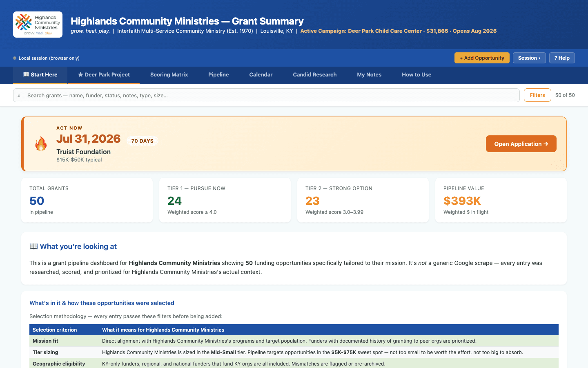
Task: Click the 70 DAYS badge
Action: coord(143,141)
